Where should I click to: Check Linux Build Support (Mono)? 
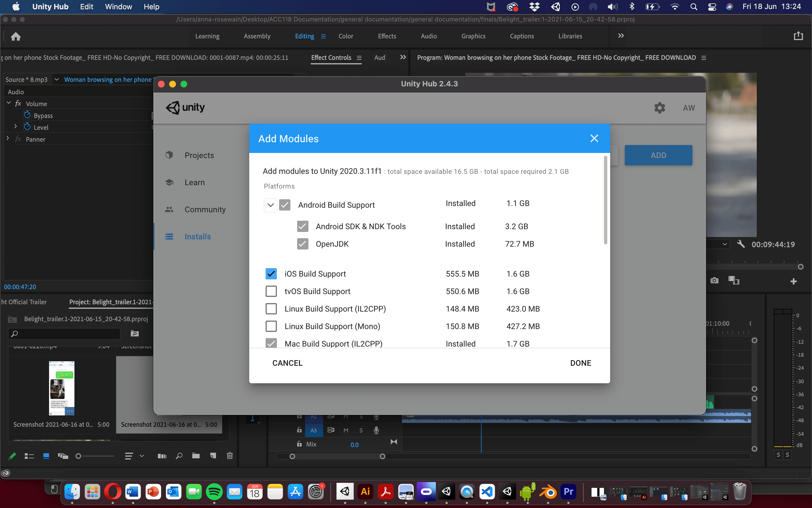271,326
